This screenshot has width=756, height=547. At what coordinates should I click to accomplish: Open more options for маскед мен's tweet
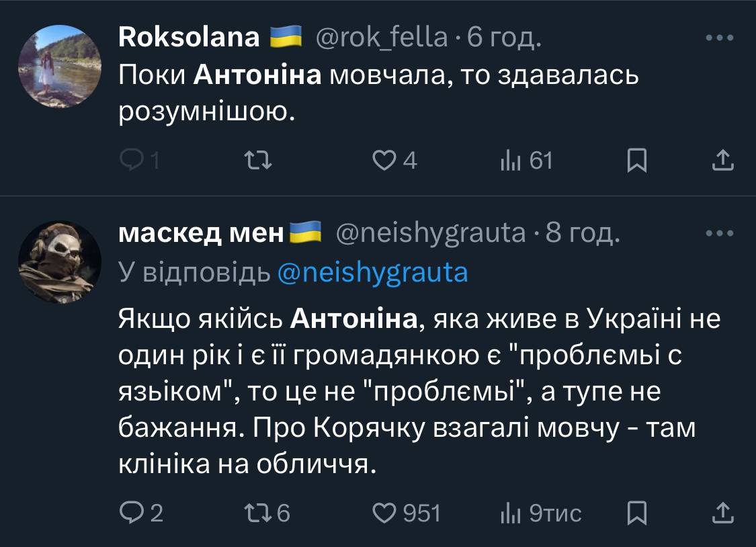coord(720,233)
